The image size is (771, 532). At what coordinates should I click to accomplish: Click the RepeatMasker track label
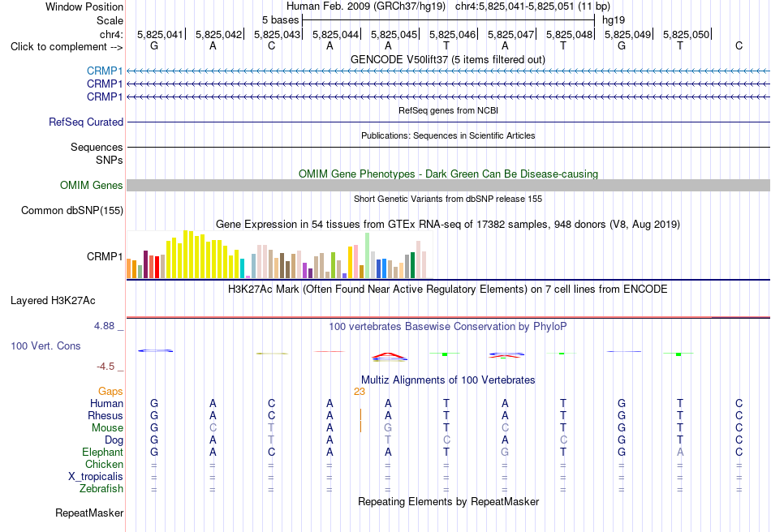[89, 513]
